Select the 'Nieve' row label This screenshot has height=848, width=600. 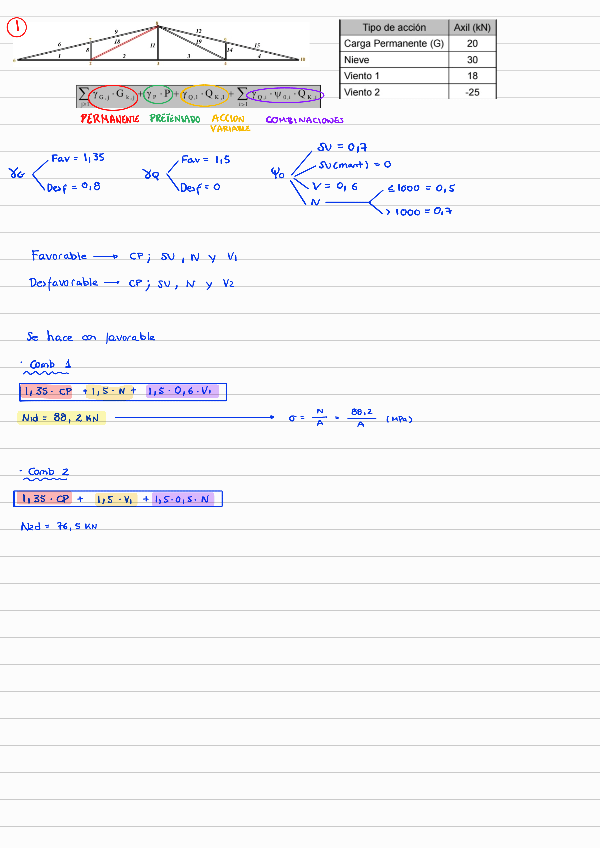(394, 59)
